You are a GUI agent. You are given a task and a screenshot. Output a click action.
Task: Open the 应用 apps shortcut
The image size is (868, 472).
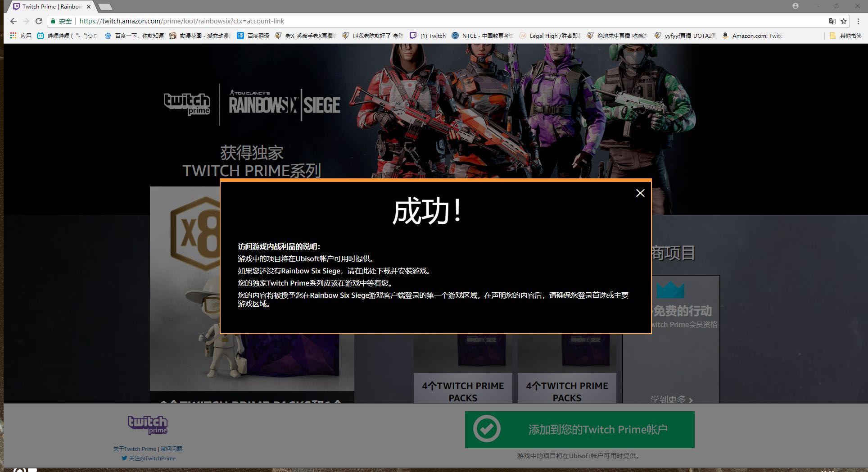point(21,36)
